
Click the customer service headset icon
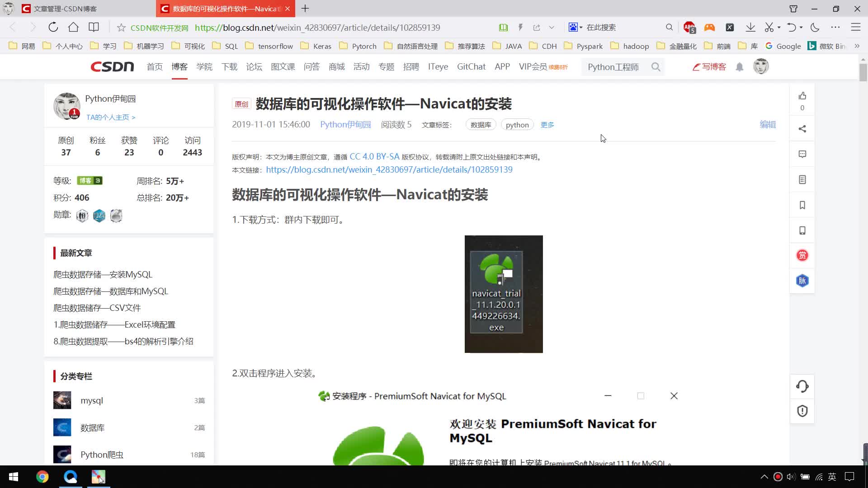click(x=802, y=386)
